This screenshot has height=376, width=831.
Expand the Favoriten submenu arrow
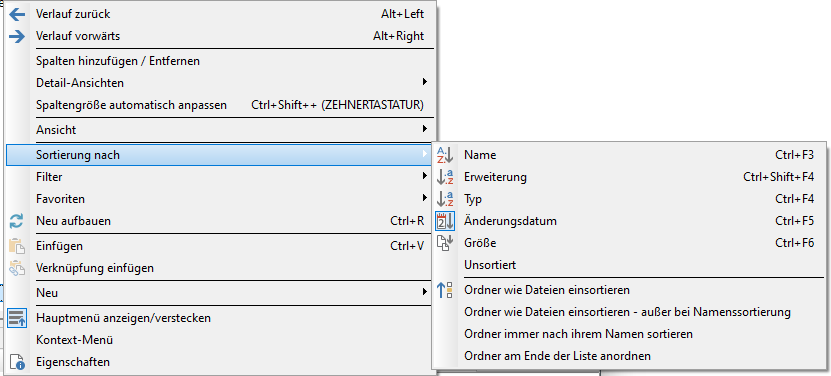tap(425, 198)
